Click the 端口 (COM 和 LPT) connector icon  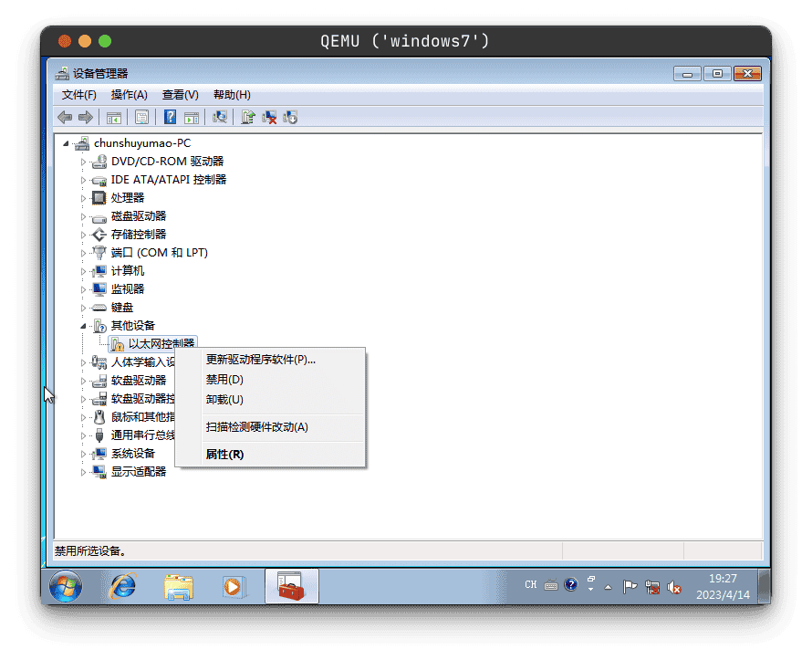(99, 253)
